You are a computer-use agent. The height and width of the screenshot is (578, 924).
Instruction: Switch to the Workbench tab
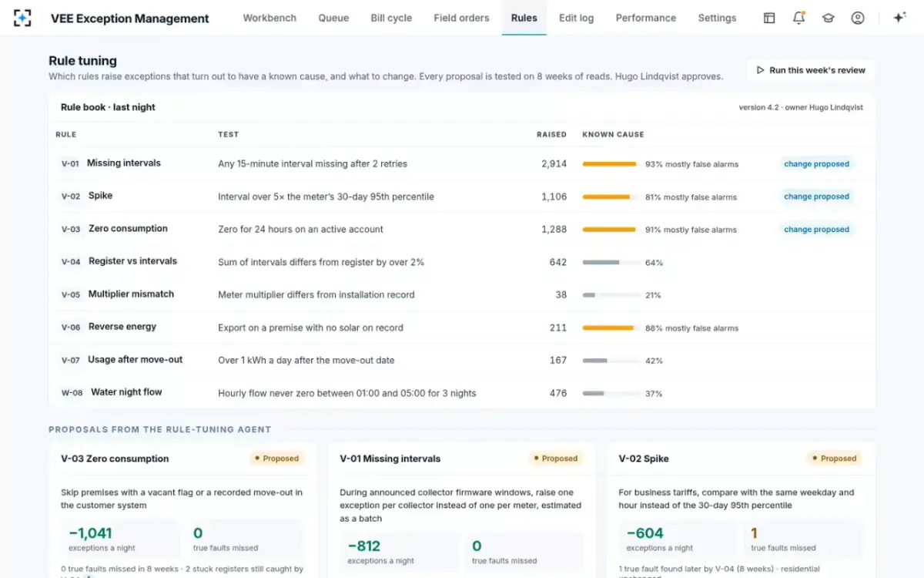(269, 18)
